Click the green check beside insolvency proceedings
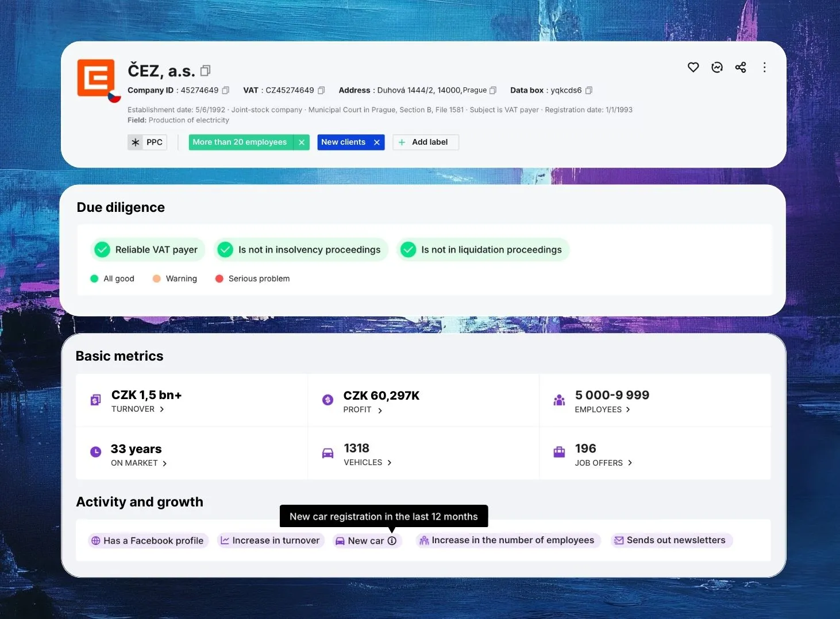Viewport: 840px width, 619px height. pos(225,249)
